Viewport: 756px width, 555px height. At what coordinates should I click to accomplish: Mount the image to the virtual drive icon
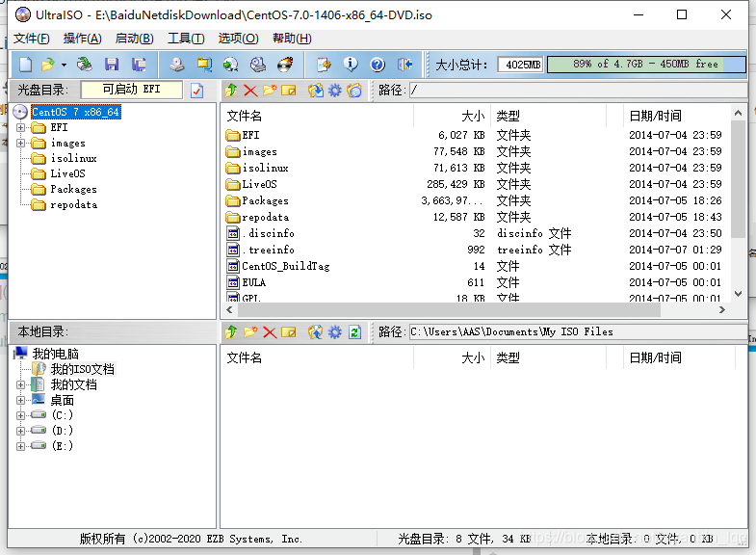coord(258,65)
